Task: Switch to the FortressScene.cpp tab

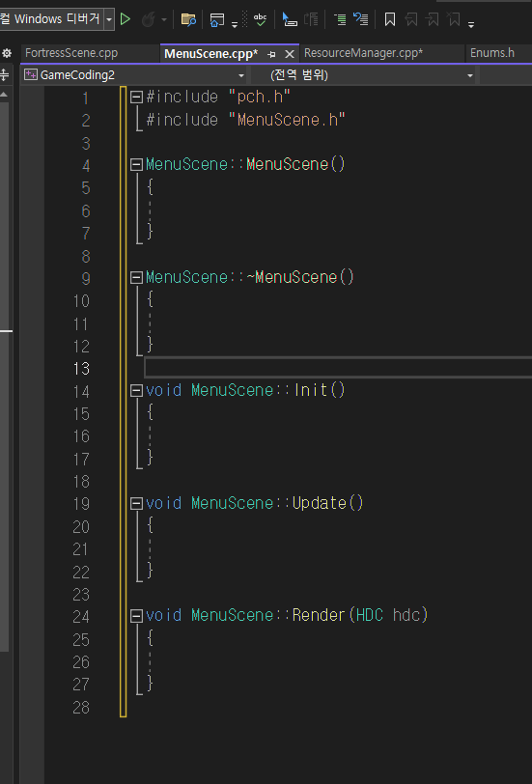Action: 71,53
